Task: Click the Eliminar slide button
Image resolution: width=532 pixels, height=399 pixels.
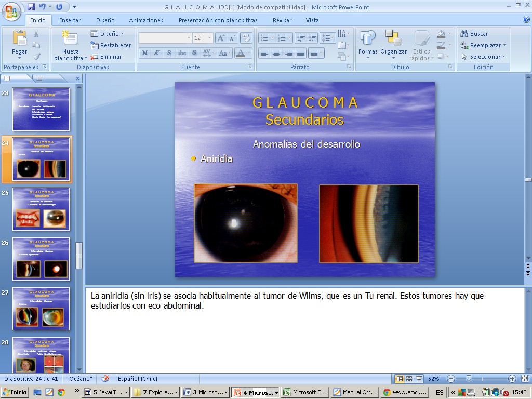Action: (x=107, y=57)
